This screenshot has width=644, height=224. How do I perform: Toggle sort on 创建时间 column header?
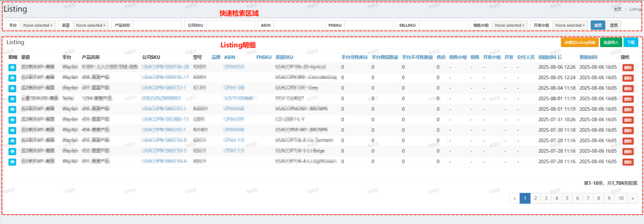click(550, 57)
